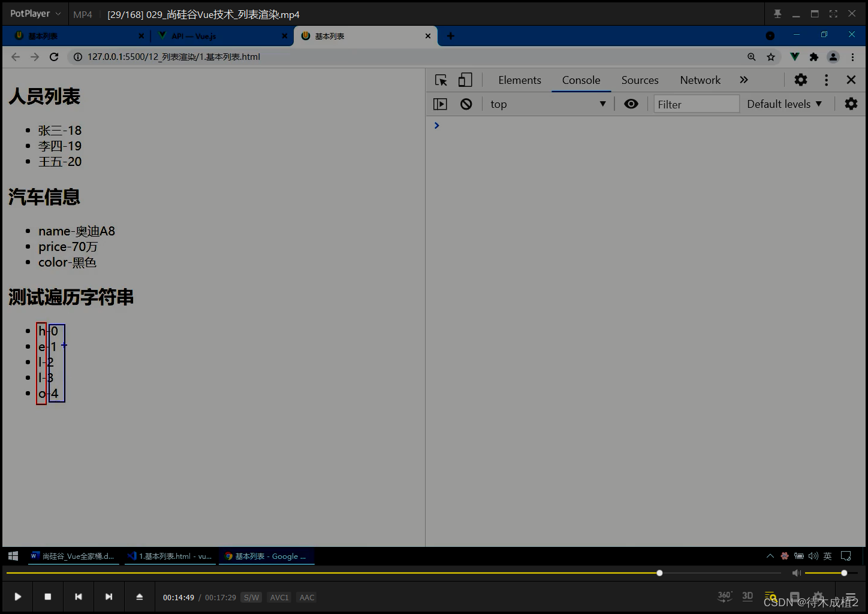Open the Chrome profile avatar
The width and height of the screenshot is (868, 614).
(833, 57)
